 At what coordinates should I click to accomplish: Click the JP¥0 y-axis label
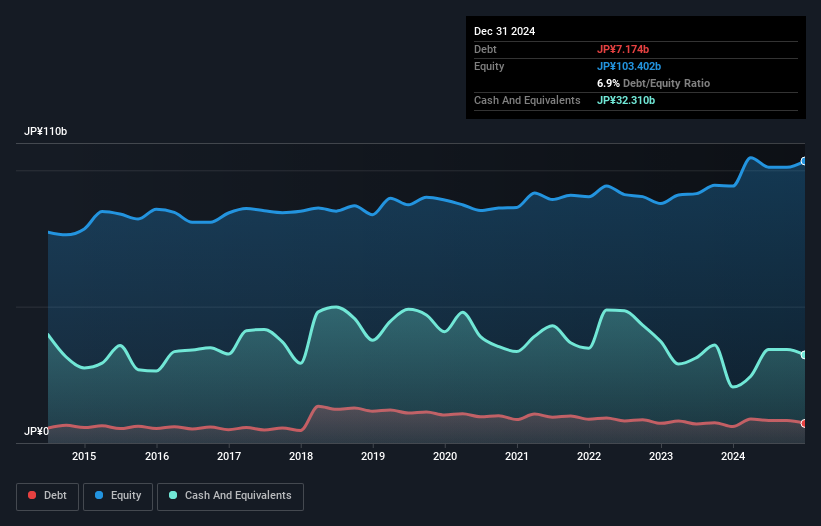[36, 431]
